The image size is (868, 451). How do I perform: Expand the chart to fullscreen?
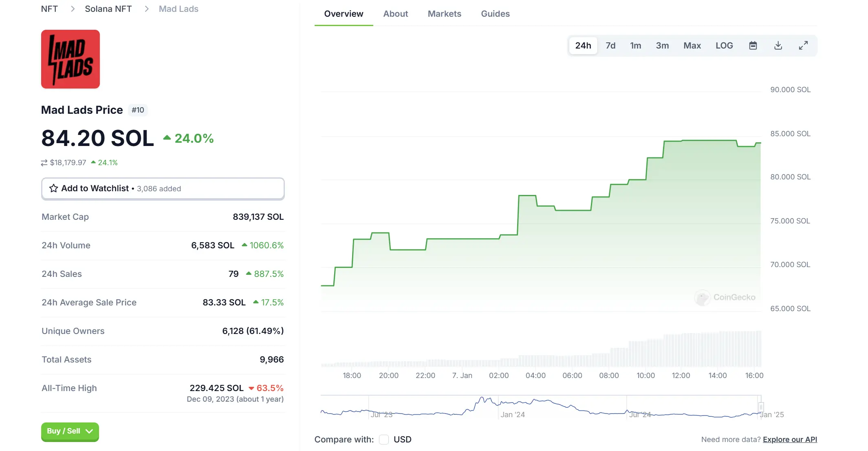(803, 45)
